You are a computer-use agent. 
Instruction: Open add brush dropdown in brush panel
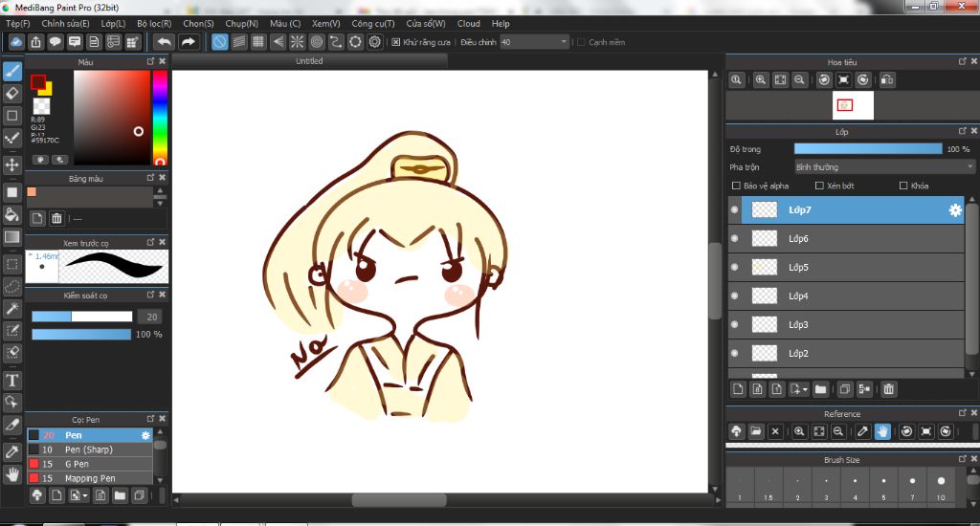point(85,495)
